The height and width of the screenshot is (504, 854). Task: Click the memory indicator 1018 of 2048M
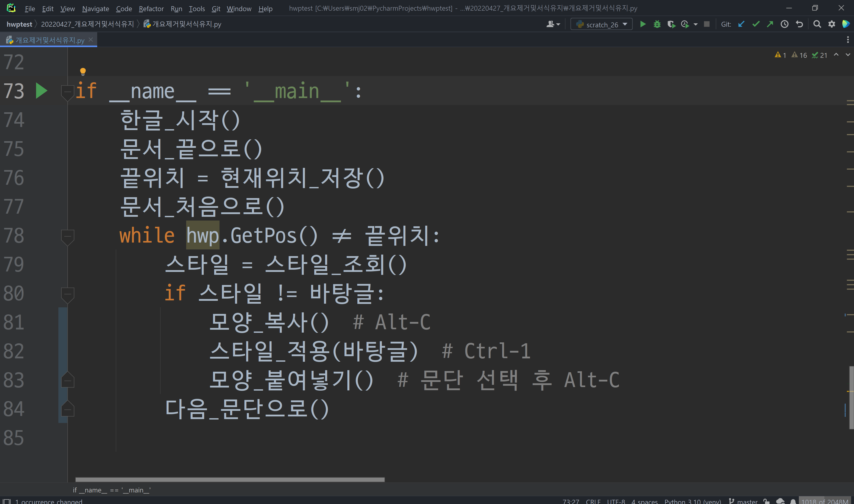pos(824,501)
